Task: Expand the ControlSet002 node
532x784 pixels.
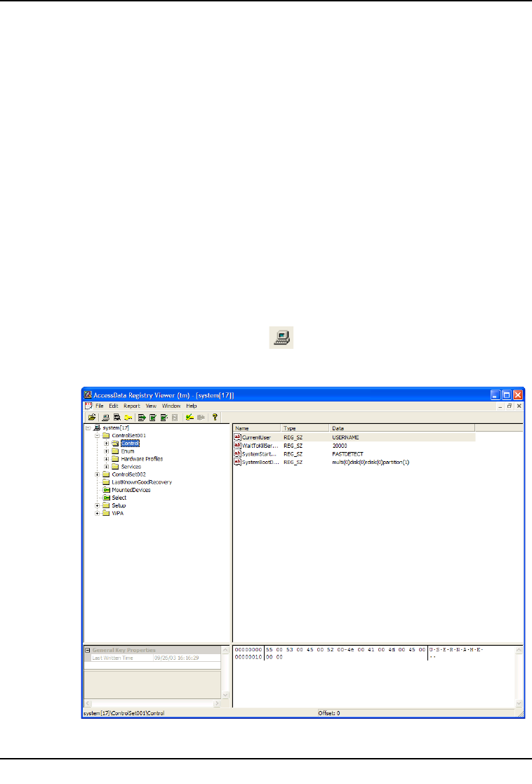Action: 98,474
